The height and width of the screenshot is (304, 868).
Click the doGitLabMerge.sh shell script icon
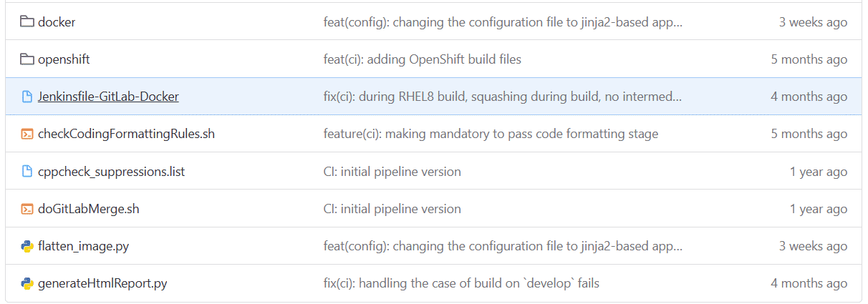tap(27, 209)
